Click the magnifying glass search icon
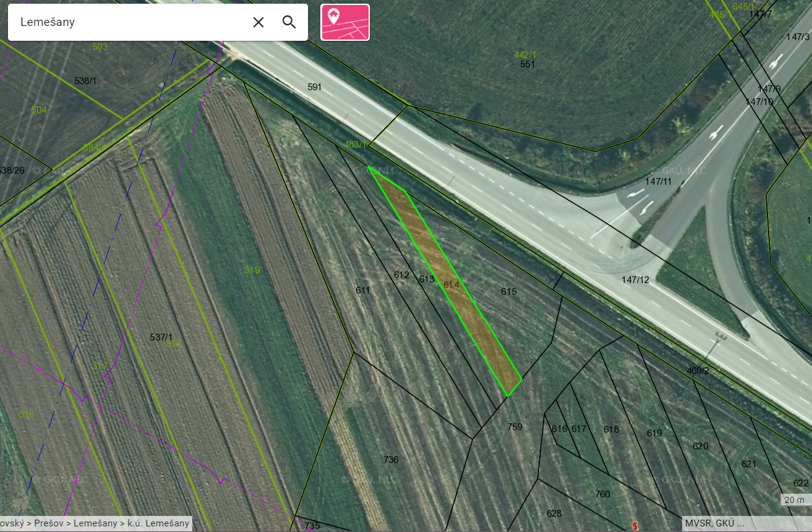Viewport: 812px width, 532px height. 289,22
